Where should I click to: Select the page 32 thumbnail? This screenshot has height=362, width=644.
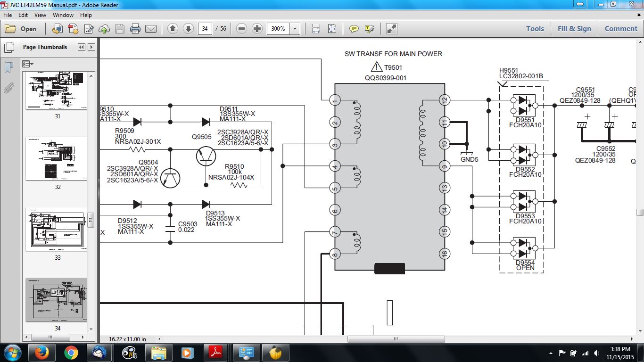(57, 159)
